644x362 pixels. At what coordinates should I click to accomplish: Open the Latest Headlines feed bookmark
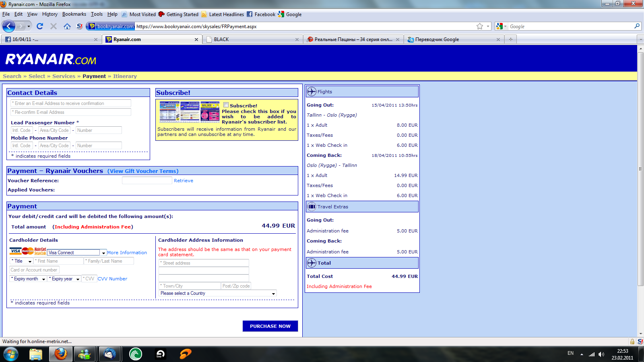223,14
